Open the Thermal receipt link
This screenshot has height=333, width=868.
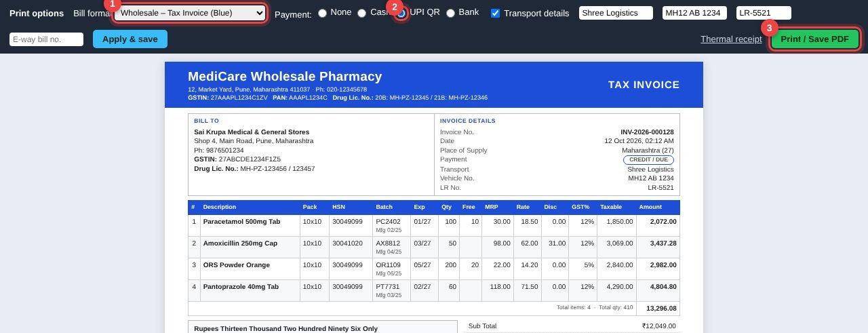(x=731, y=39)
